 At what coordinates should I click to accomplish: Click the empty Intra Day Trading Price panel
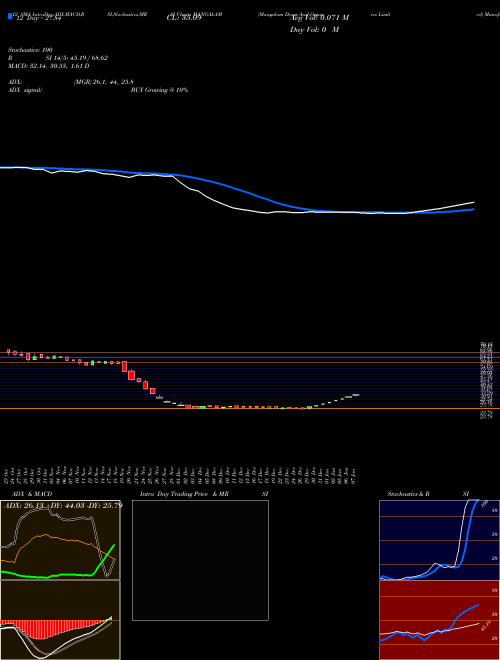[x=200, y=560]
